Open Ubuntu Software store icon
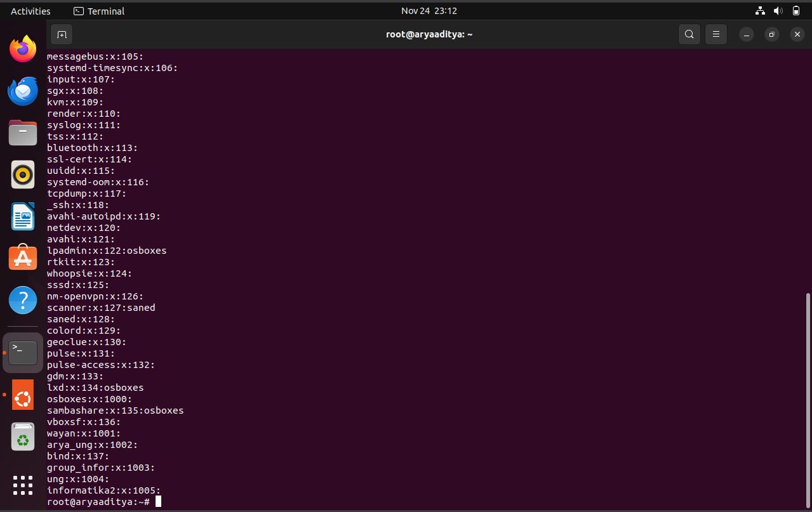Viewport: 812px width, 512px height. 23,258
